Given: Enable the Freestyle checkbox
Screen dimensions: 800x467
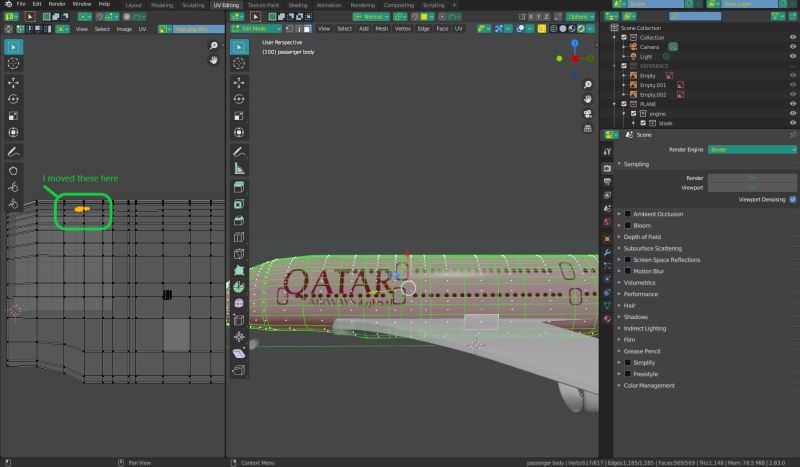Looking at the screenshot, I should [628, 374].
